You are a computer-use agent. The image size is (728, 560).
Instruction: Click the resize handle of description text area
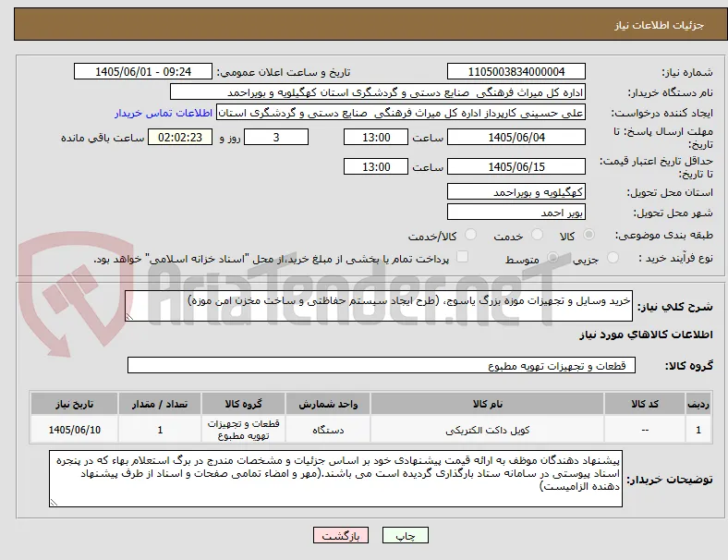coord(129,317)
